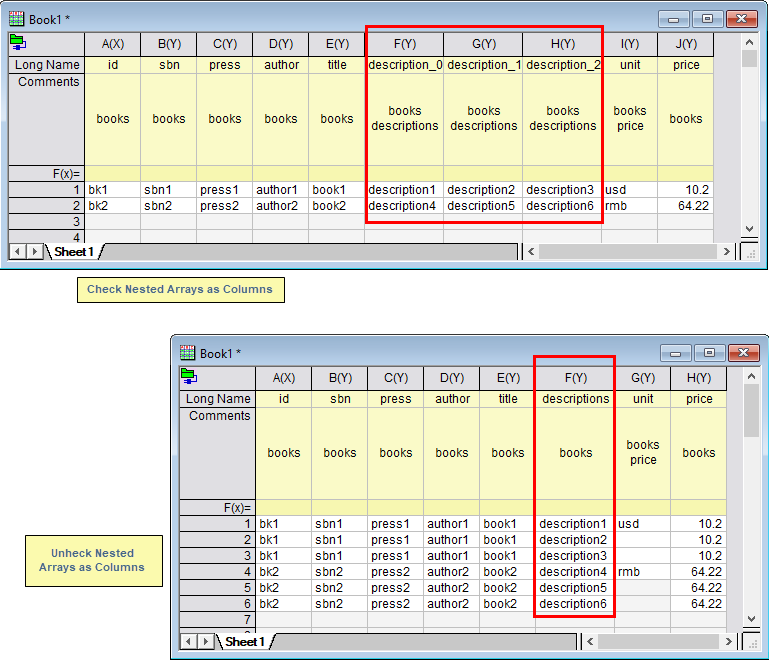Click cell 'author2' in bottom workbook row 6
769x661 pixels.
point(452,604)
